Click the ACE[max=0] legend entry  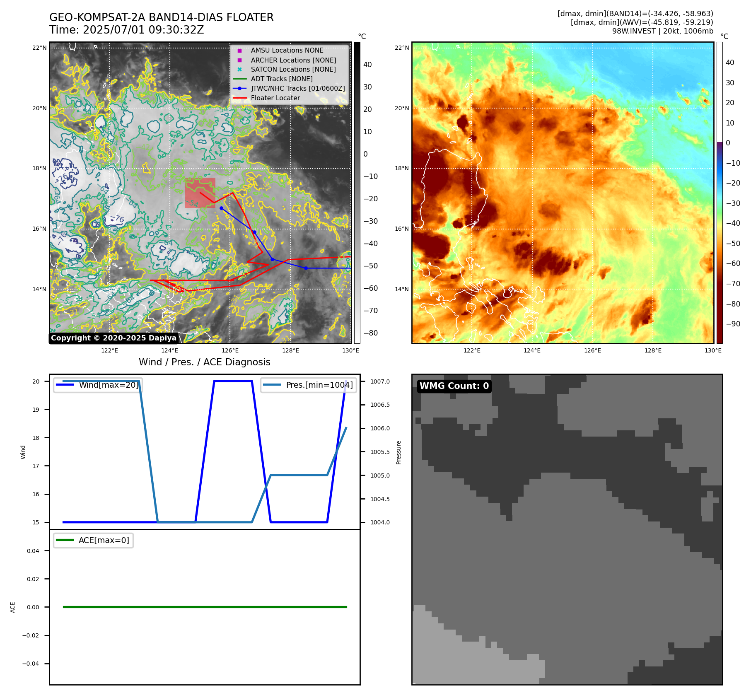(x=93, y=540)
